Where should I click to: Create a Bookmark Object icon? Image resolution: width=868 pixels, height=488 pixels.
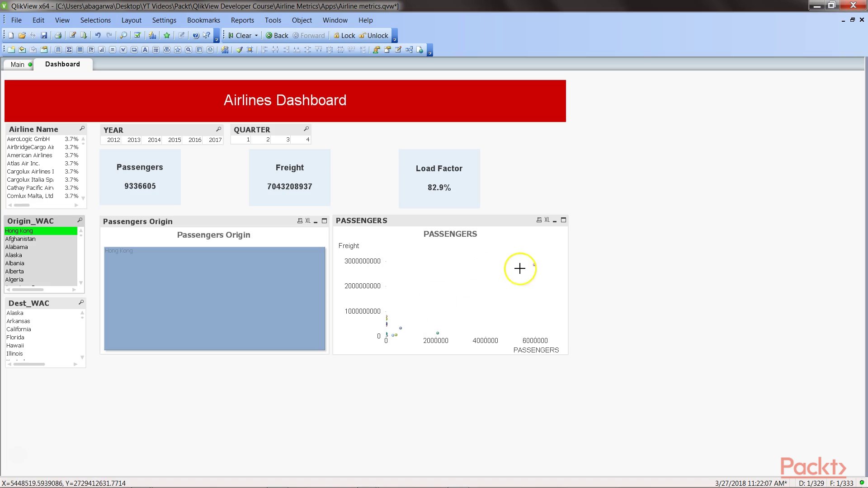pyautogui.click(x=178, y=50)
